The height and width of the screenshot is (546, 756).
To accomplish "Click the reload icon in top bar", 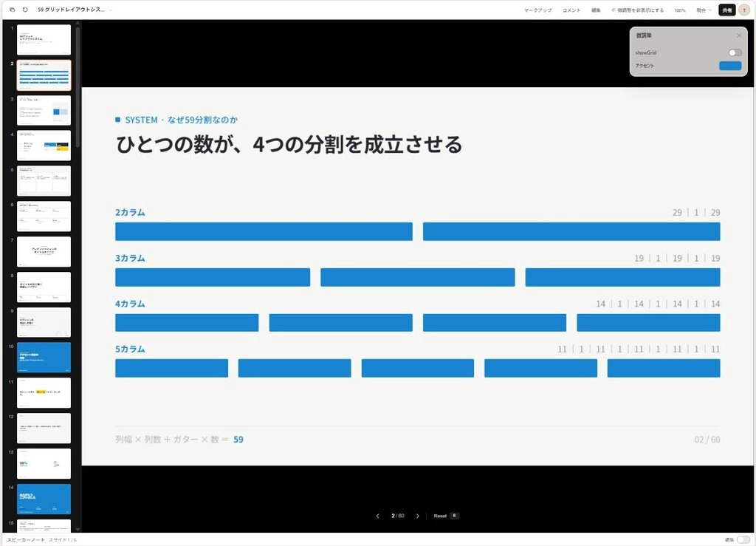I will point(25,10).
